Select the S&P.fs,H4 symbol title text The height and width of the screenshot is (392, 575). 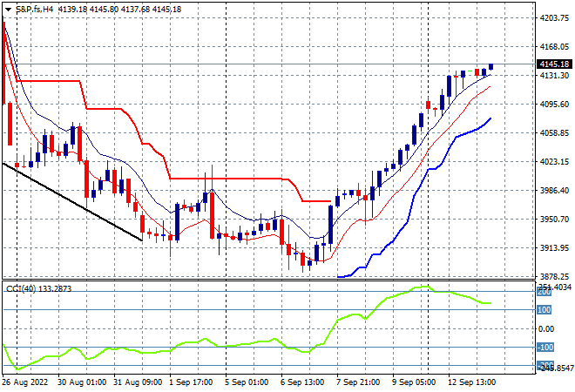[x=35, y=10]
